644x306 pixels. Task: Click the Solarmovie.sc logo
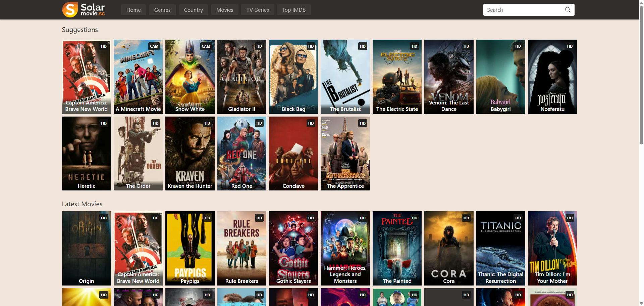(x=84, y=9)
